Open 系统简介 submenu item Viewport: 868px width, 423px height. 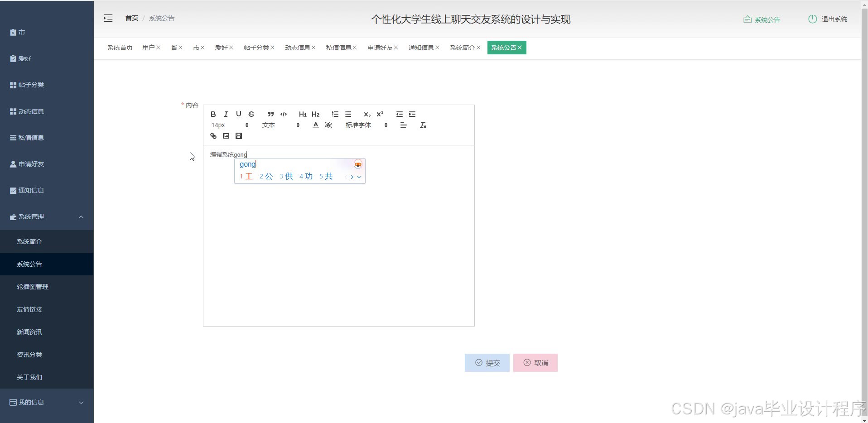click(x=47, y=241)
